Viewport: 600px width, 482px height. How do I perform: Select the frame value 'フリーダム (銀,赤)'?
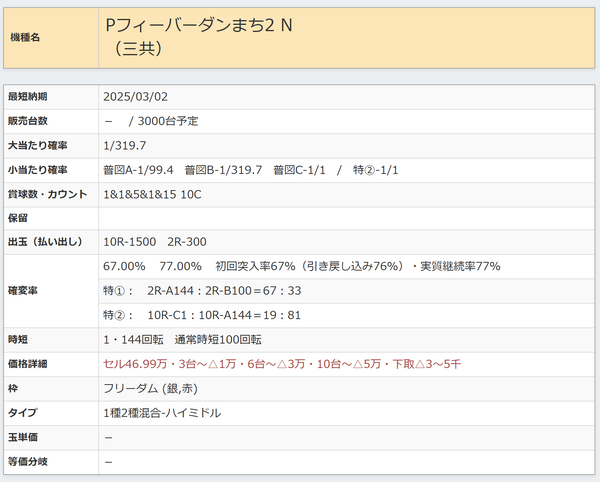tap(150, 389)
